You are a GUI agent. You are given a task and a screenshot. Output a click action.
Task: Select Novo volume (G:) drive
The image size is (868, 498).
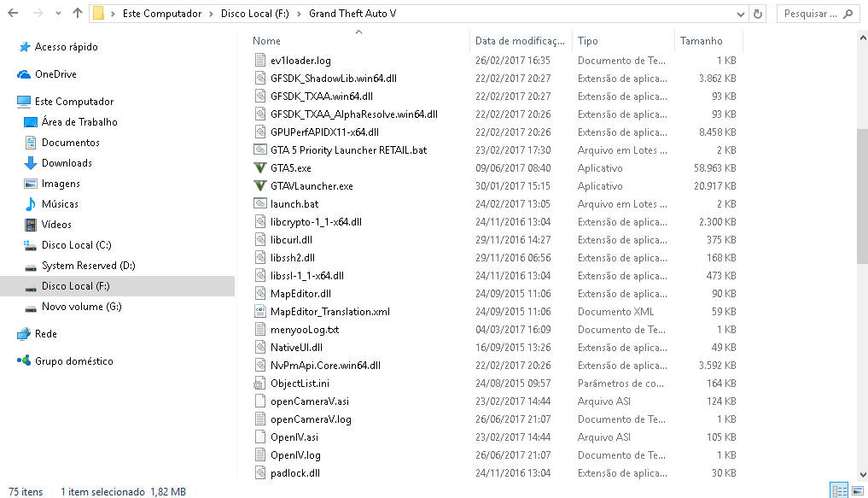pos(81,307)
